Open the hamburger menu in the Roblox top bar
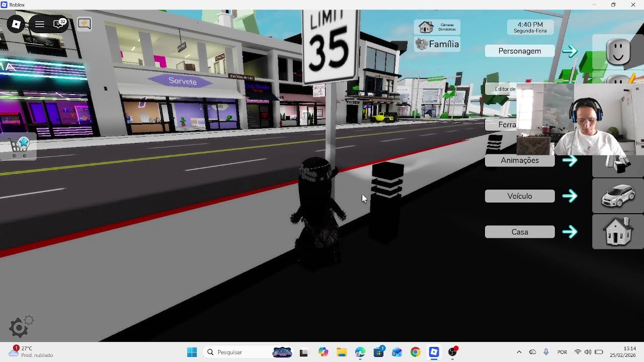The width and height of the screenshot is (644, 362). [x=40, y=24]
